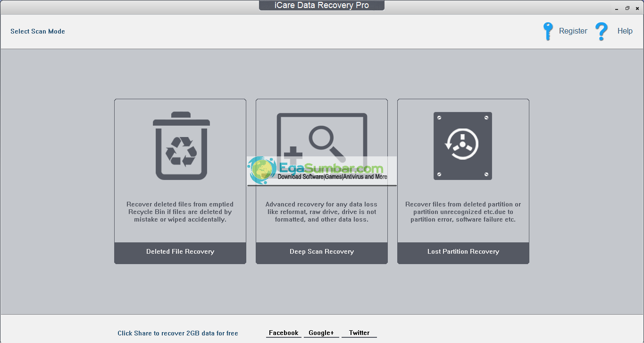Minimize the iCare window
This screenshot has height=343, width=644.
[617, 9]
